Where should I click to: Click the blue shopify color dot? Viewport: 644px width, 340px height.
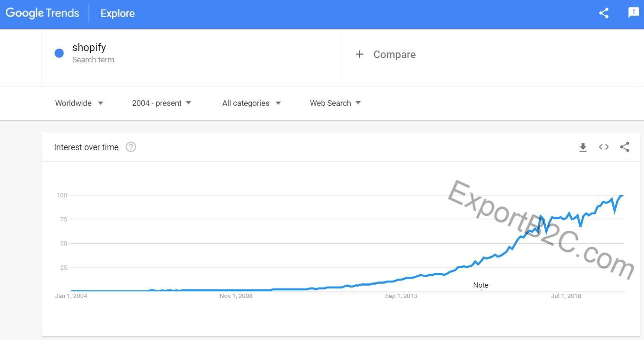[59, 53]
